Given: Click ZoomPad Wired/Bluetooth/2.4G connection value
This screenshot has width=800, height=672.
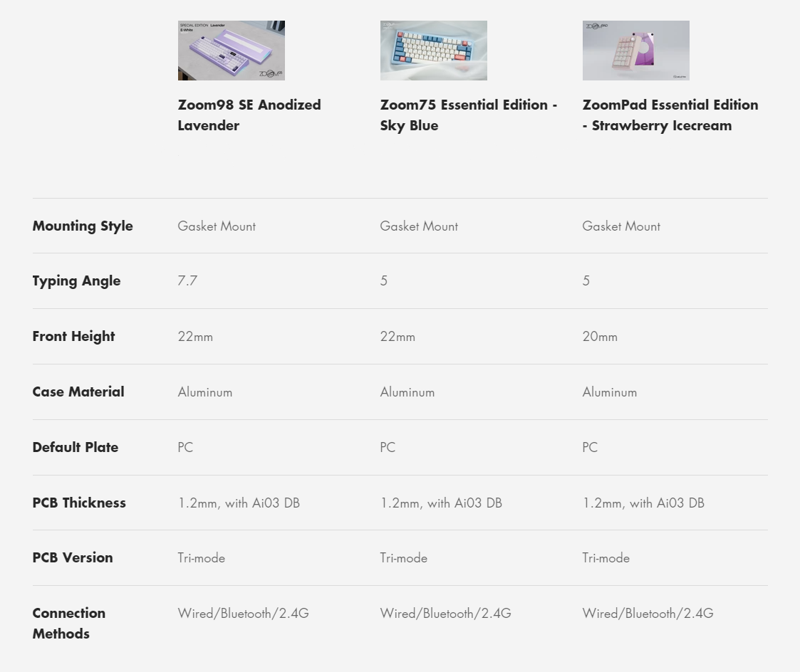Looking at the screenshot, I should [x=648, y=614].
